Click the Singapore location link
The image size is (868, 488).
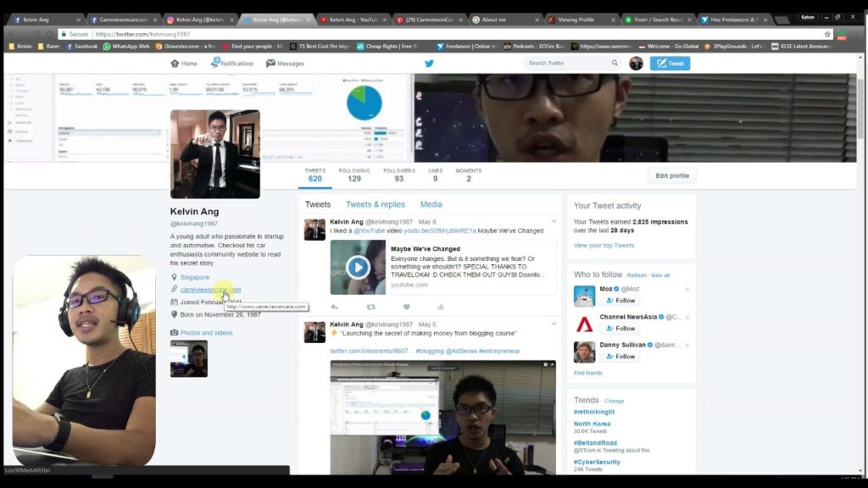(x=194, y=277)
